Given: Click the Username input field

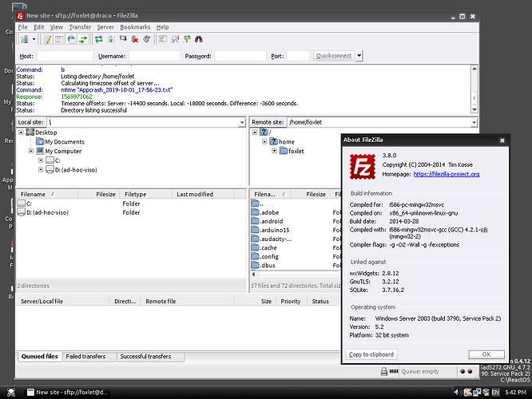Looking at the screenshot, I should pos(154,56).
